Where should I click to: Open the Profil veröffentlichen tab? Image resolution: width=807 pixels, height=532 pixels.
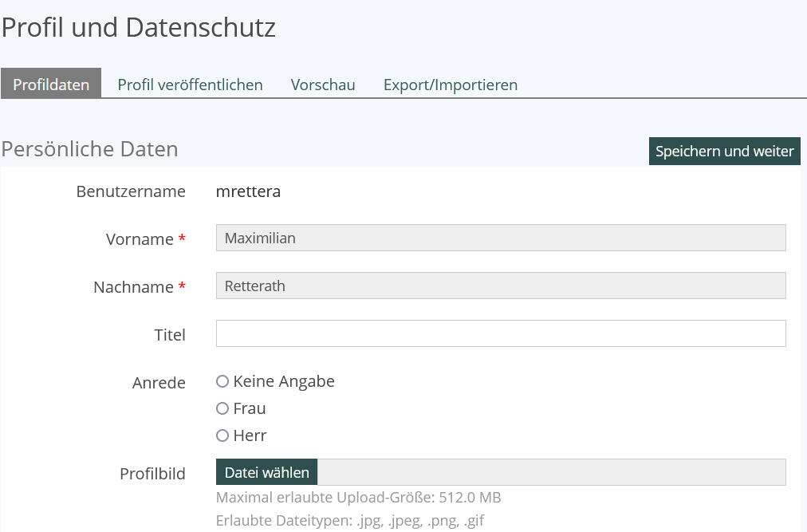190,84
